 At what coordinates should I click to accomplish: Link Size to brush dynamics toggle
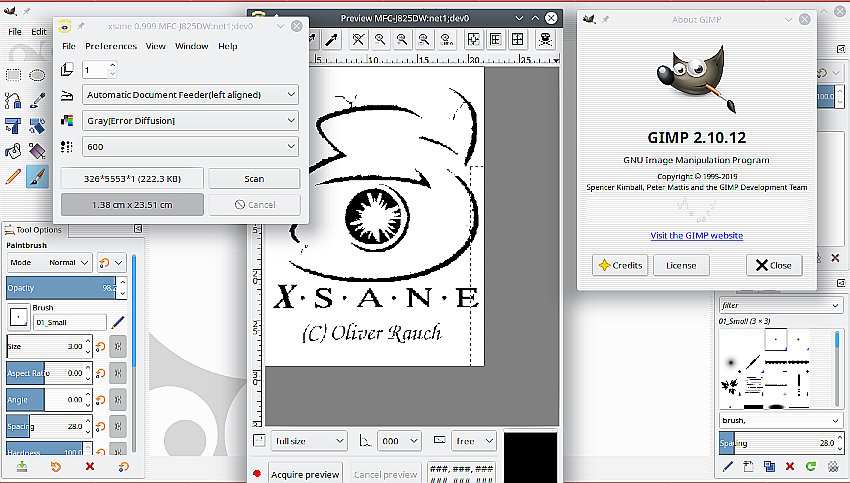click(118, 346)
